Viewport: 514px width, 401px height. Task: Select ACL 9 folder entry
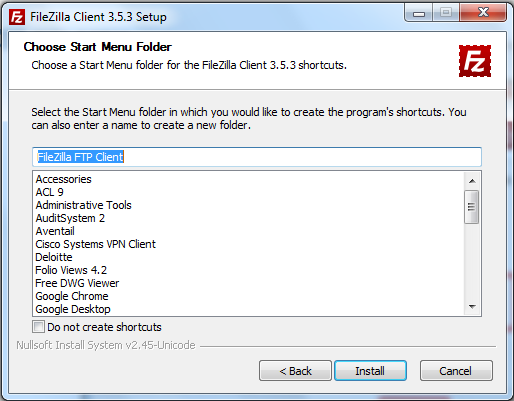coord(49,192)
